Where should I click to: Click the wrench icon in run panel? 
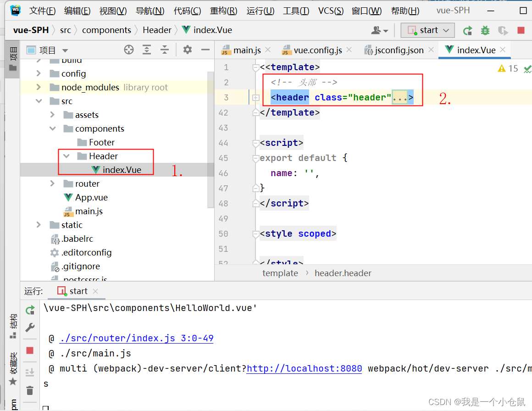(x=30, y=328)
